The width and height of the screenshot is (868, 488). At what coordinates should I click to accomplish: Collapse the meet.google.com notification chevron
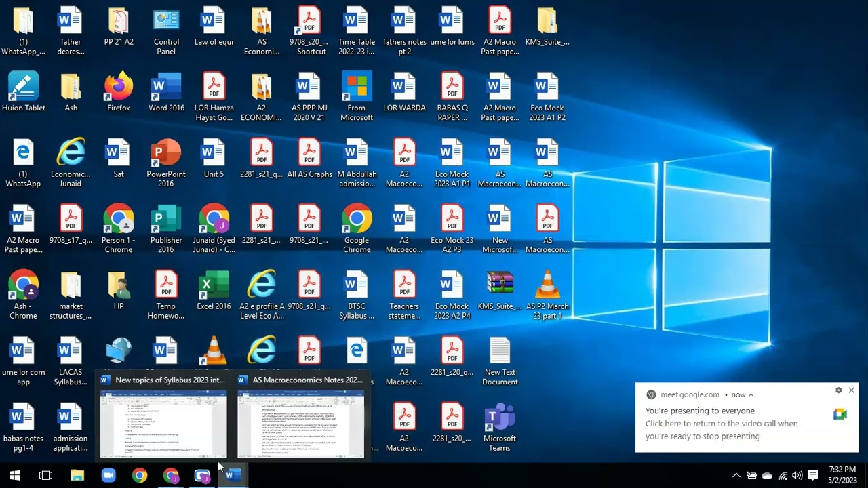click(751, 394)
